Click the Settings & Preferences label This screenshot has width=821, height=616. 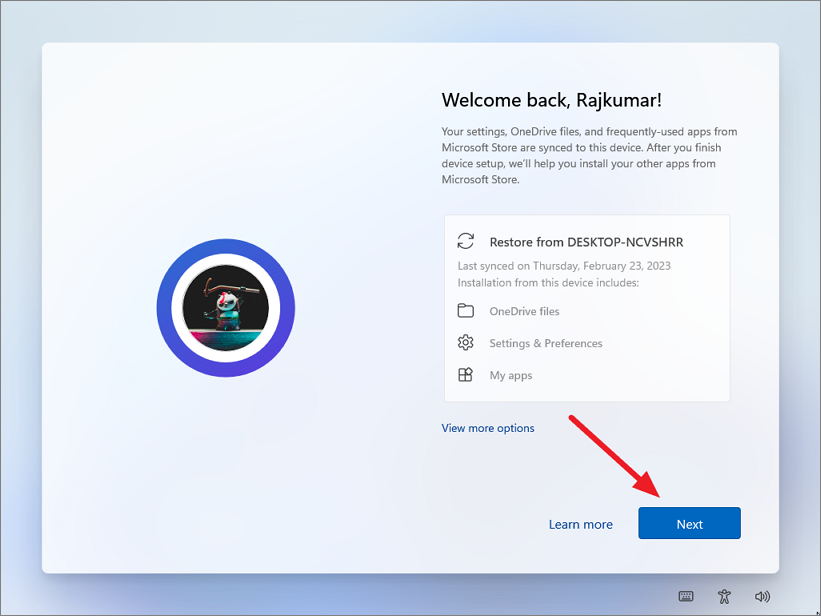546,343
